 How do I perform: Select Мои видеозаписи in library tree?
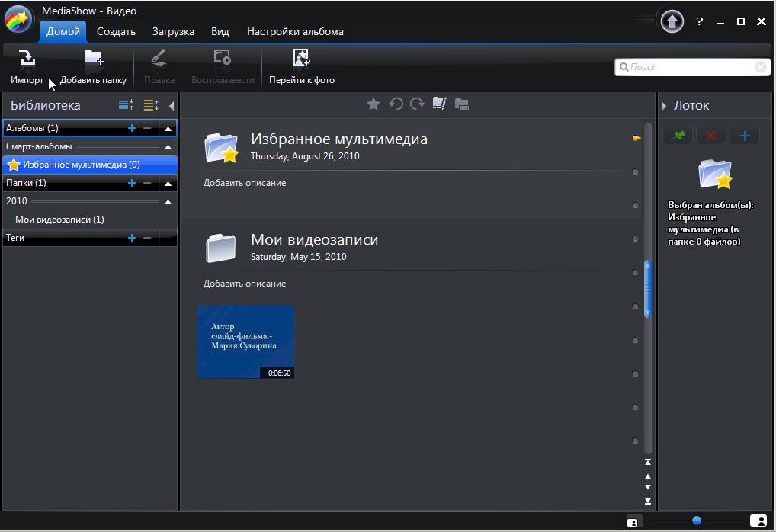[59, 220]
